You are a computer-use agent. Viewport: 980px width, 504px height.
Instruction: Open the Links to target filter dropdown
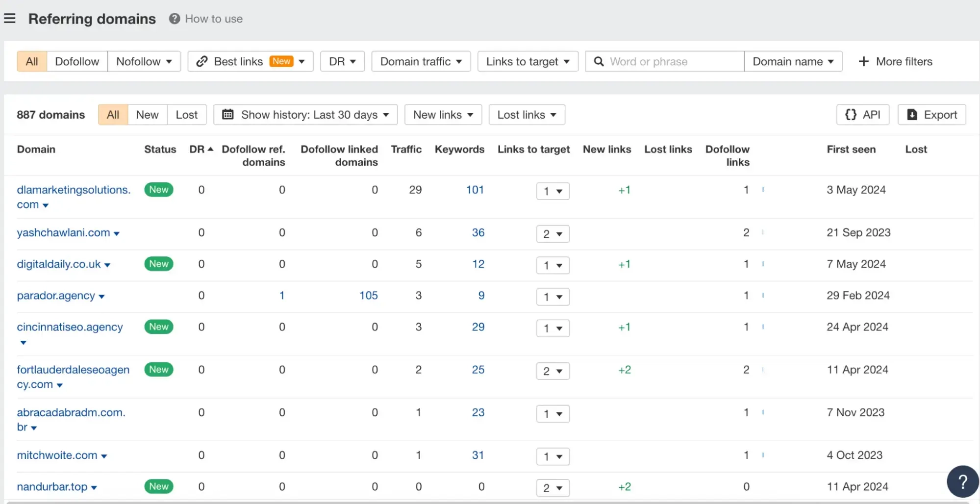528,61
